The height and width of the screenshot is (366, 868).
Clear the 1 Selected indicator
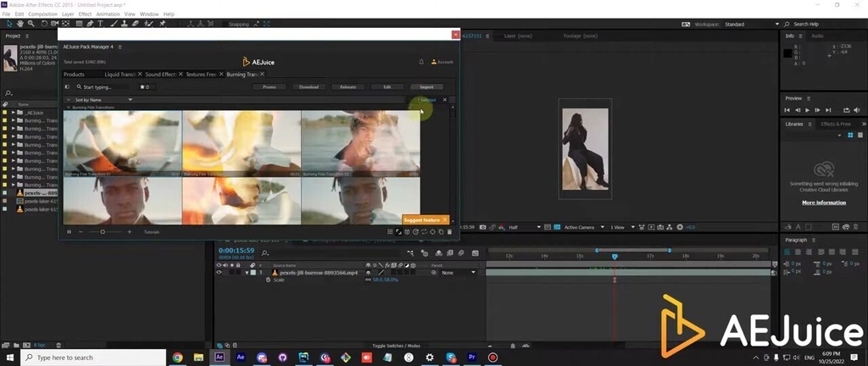pos(444,99)
